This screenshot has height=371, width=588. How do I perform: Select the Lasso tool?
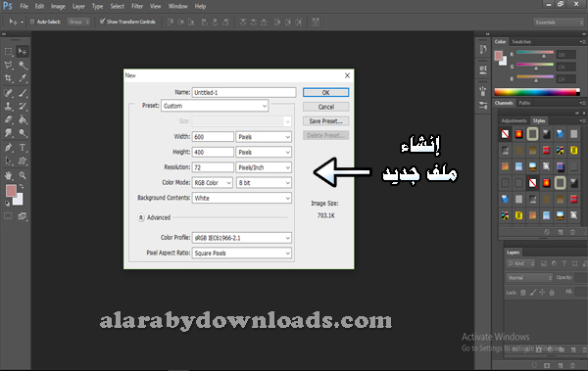pyautogui.click(x=8, y=65)
